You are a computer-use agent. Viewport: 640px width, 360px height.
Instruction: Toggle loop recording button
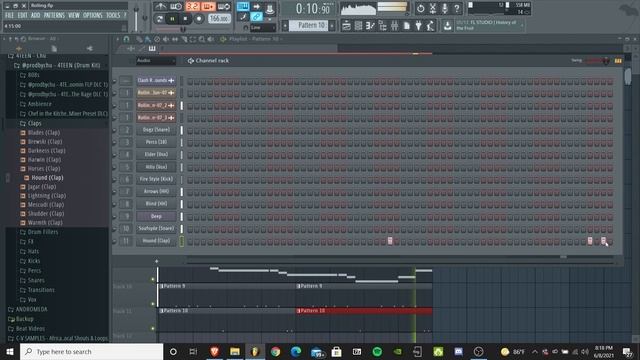coord(224,7)
